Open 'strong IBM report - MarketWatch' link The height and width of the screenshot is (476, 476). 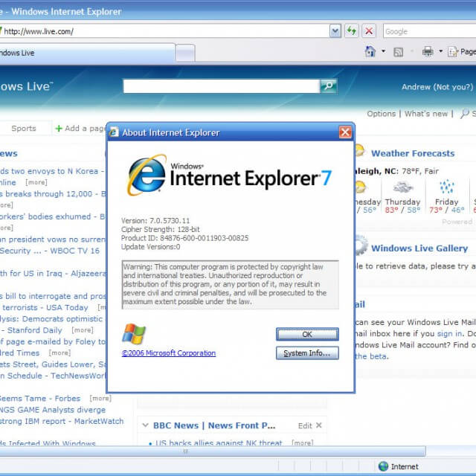tap(62, 422)
